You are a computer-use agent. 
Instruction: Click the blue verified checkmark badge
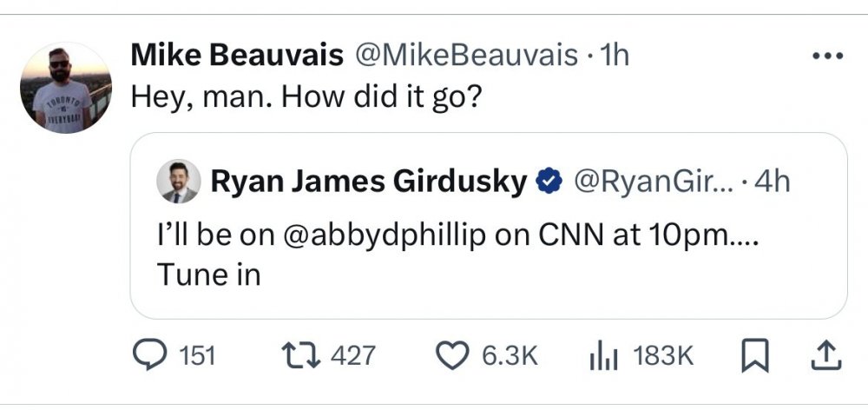[549, 182]
